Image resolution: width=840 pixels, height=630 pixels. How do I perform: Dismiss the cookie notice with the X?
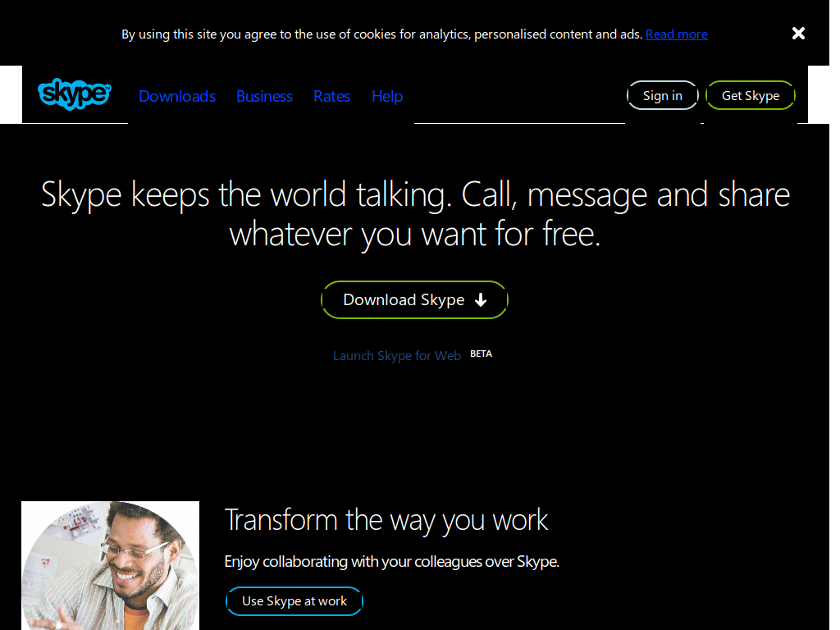click(x=798, y=33)
